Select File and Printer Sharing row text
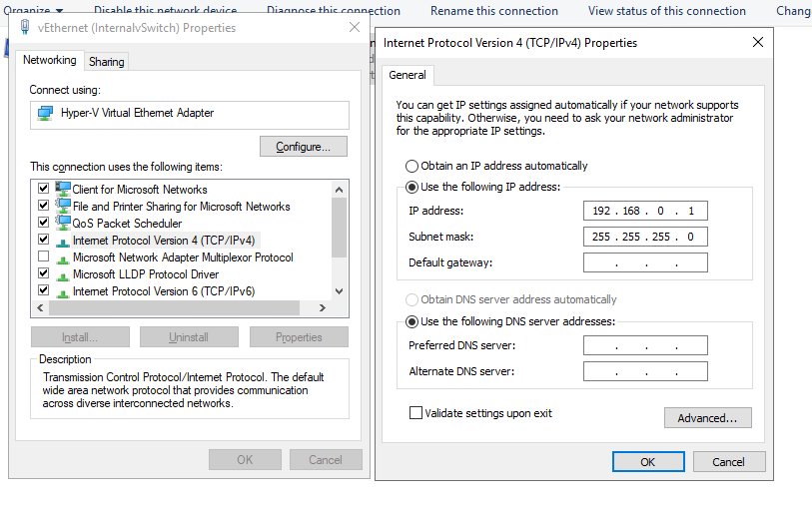812x514 pixels. pos(181,207)
